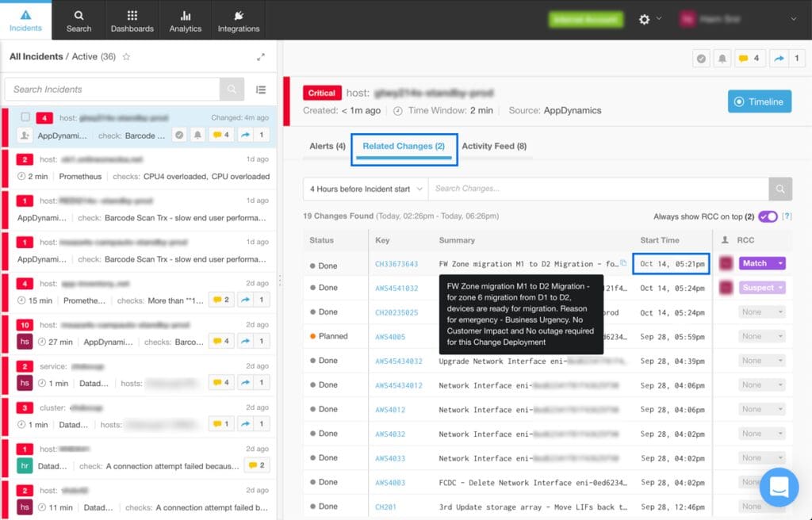Open the 4 Hours before incident start dropdown
The image size is (812, 520).
[366, 189]
